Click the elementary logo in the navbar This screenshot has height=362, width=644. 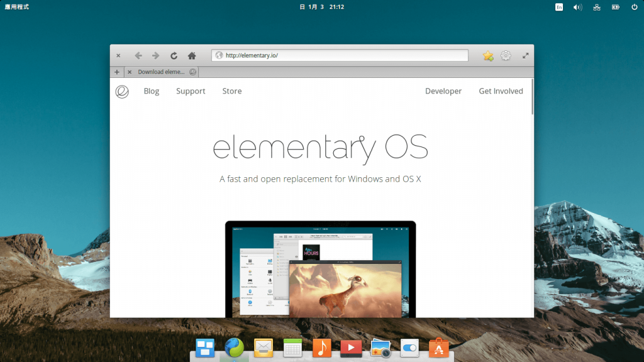[x=121, y=92]
